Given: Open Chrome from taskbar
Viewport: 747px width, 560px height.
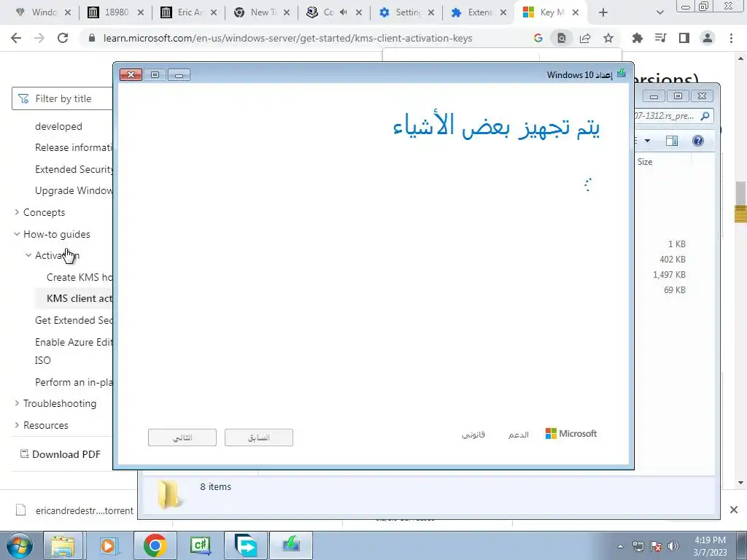Looking at the screenshot, I should click(155, 545).
